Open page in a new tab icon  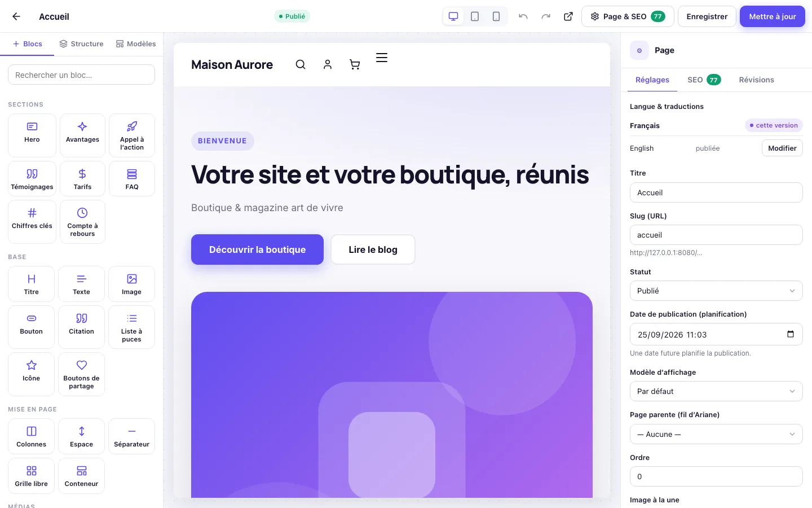click(568, 16)
